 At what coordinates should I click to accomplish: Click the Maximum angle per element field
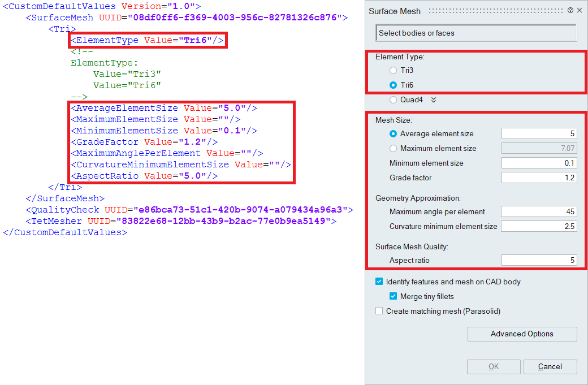tap(539, 212)
